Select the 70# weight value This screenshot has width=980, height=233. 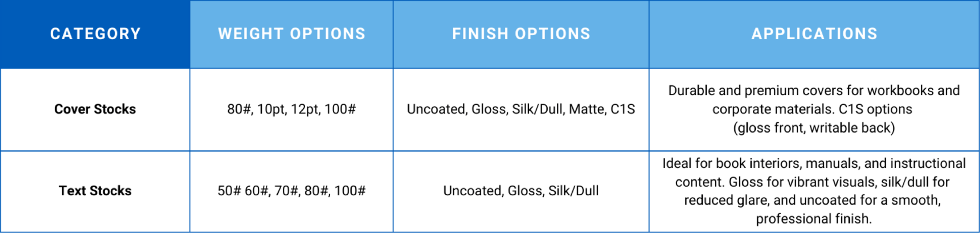point(287,191)
